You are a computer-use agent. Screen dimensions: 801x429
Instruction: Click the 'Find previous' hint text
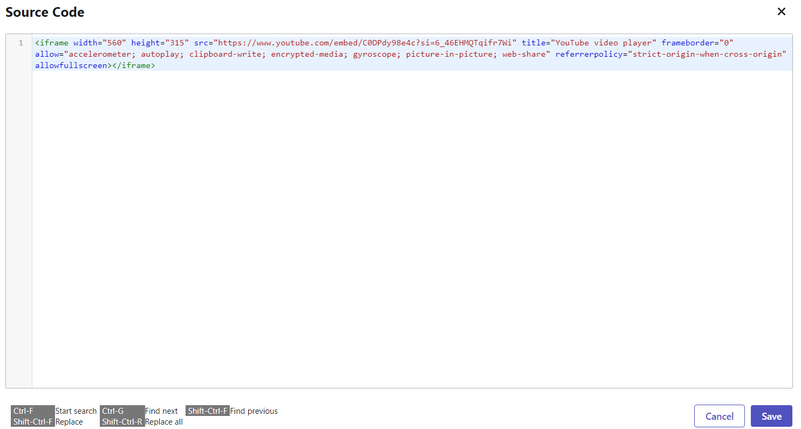coord(254,411)
